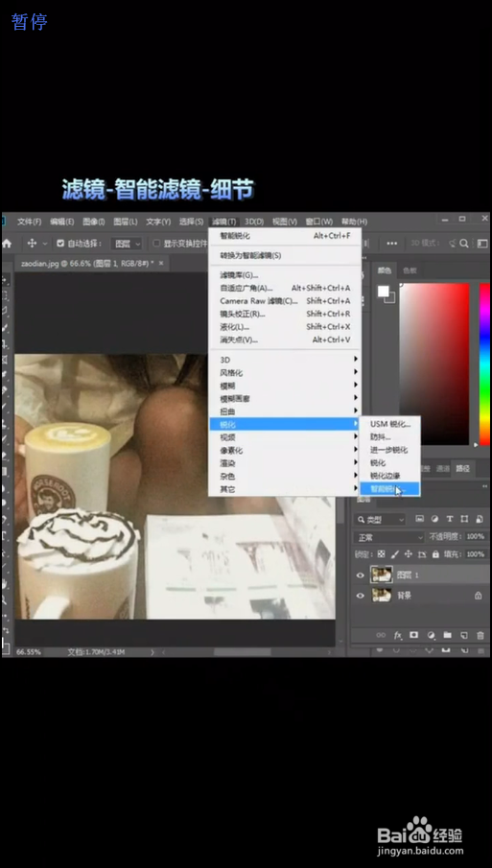Select 防抖... in the submenu

[389, 436]
